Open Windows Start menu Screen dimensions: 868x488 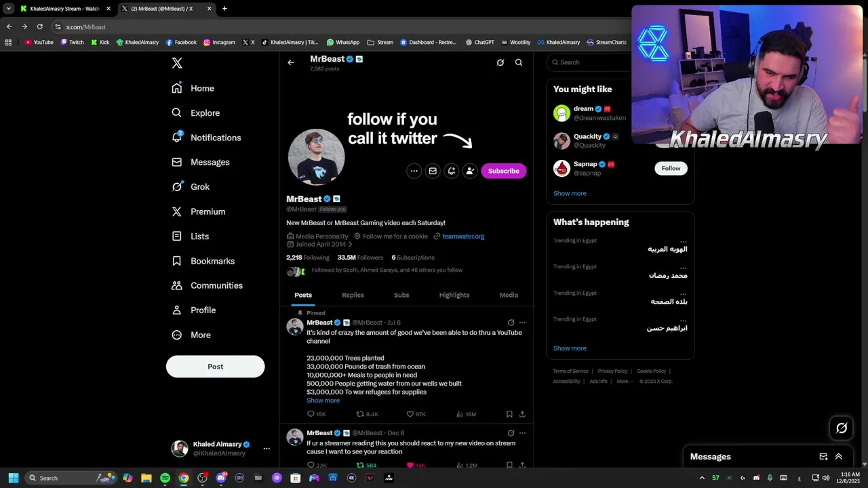tap(14, 478)
